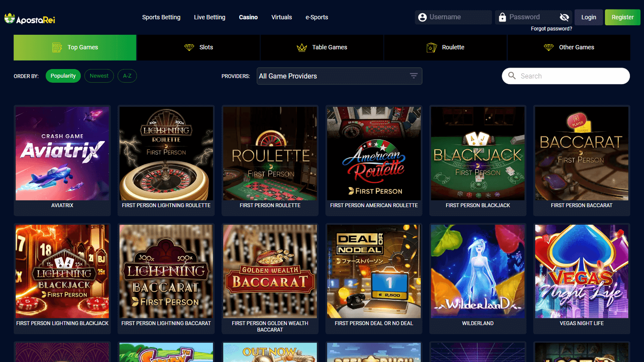The image size is (644, 362).
Task: Click the user avatar icon in Username field
Action: 422,17
